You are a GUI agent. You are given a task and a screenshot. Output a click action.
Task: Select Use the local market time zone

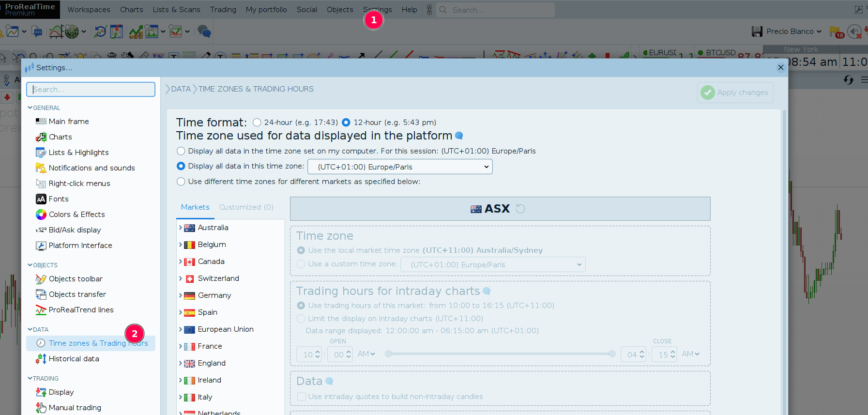click(301, 250)
